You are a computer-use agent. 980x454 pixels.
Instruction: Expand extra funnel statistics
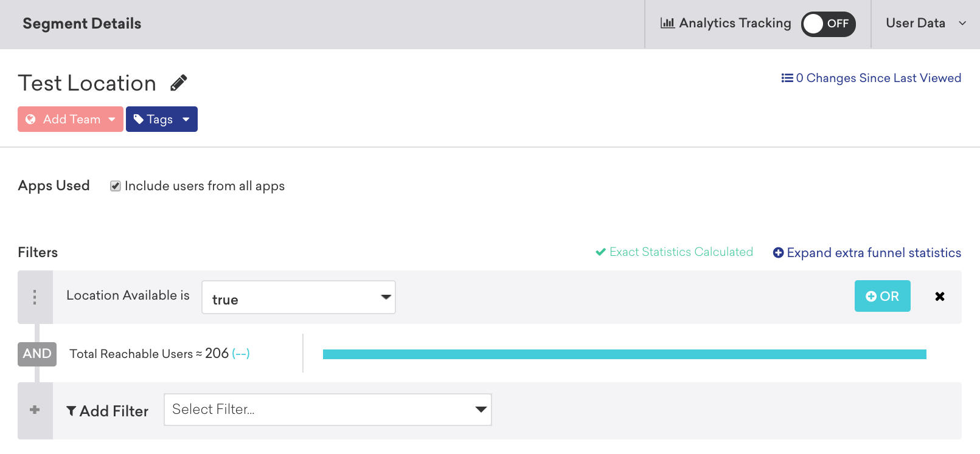point(867,252)
